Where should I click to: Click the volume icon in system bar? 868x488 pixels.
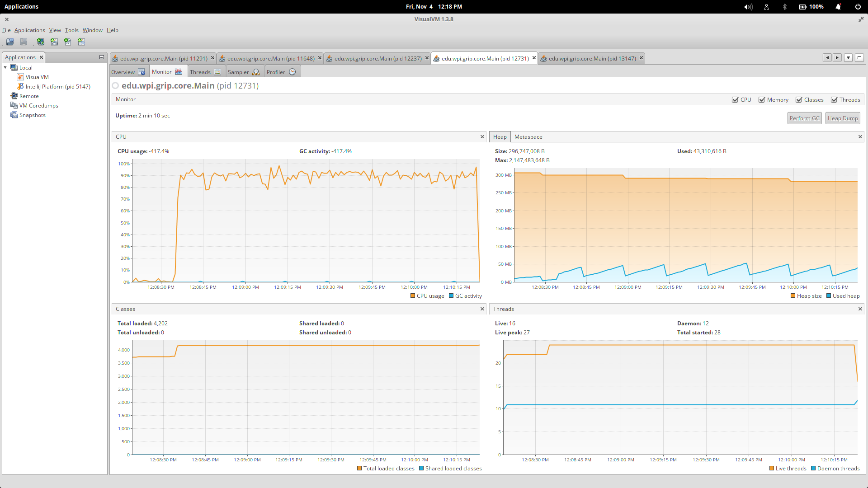(x=748, y=7)
